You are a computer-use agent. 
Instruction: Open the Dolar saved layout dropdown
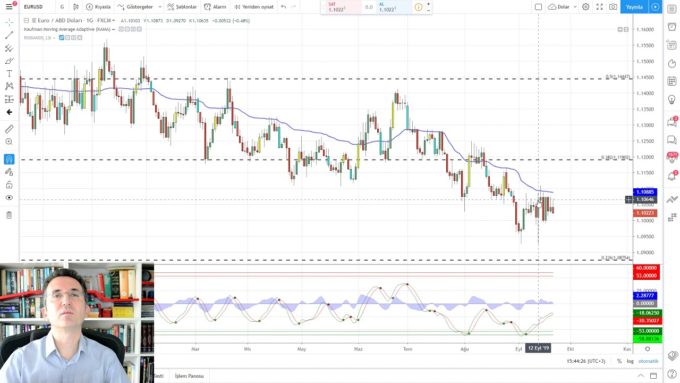click(x=562, y=7)
